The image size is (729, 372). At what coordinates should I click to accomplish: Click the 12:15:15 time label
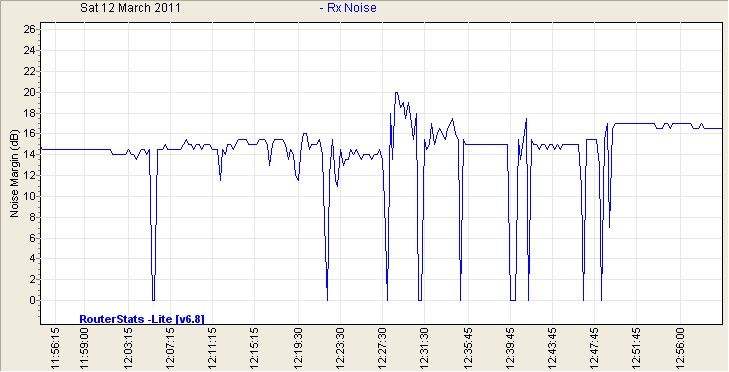pos(255,349)
